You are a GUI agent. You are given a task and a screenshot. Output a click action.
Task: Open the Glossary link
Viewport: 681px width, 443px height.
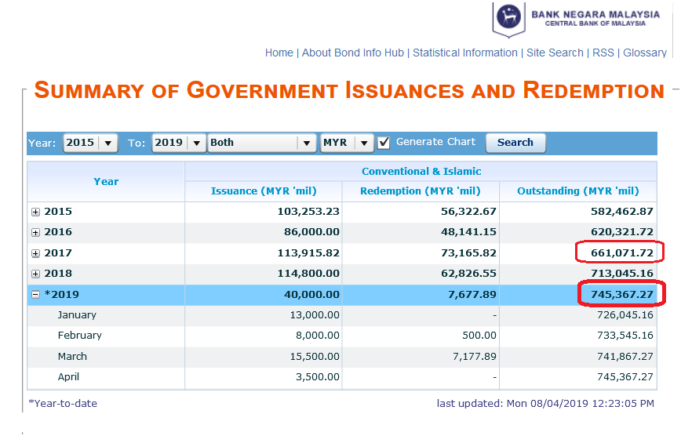click(x=645, y=53)
